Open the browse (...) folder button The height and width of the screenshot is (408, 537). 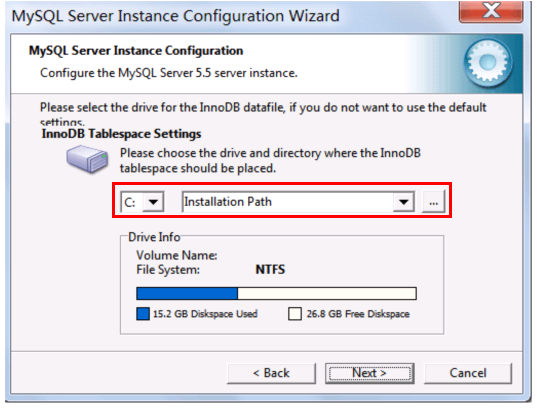[x=434, y=202]
